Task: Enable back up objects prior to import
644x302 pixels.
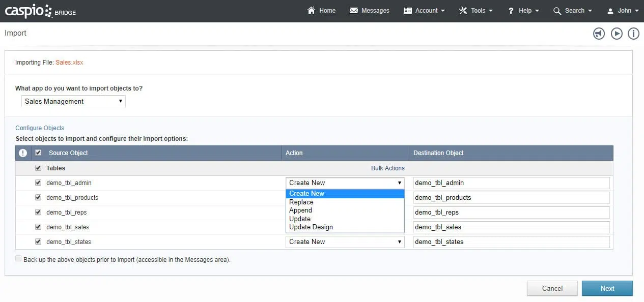Action: coord(19,259)
